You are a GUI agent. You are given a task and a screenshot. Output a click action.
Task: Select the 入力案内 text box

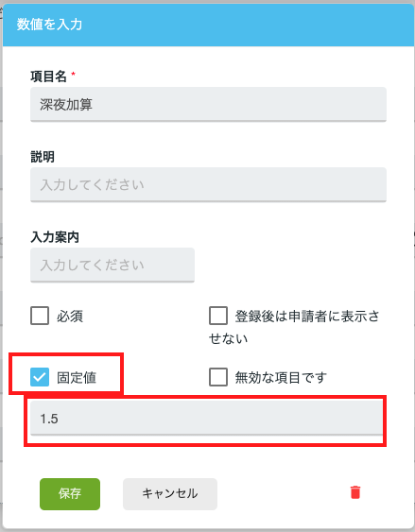pyautogui.click(x=112, y=265)
